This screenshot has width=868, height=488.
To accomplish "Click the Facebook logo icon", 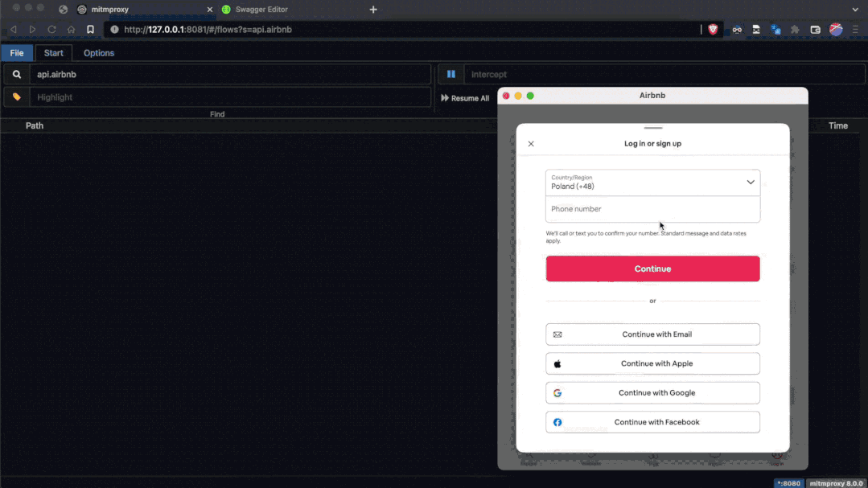I will tap(557, 422).
